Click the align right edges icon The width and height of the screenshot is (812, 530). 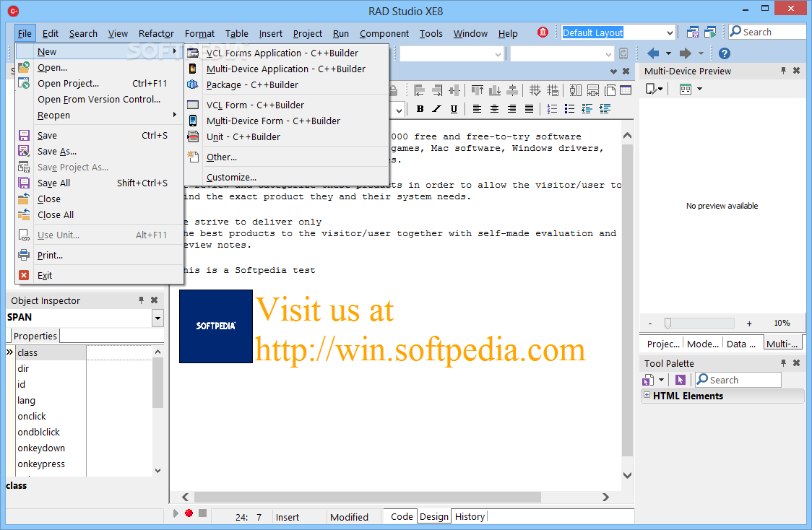[x=437, y=90]
